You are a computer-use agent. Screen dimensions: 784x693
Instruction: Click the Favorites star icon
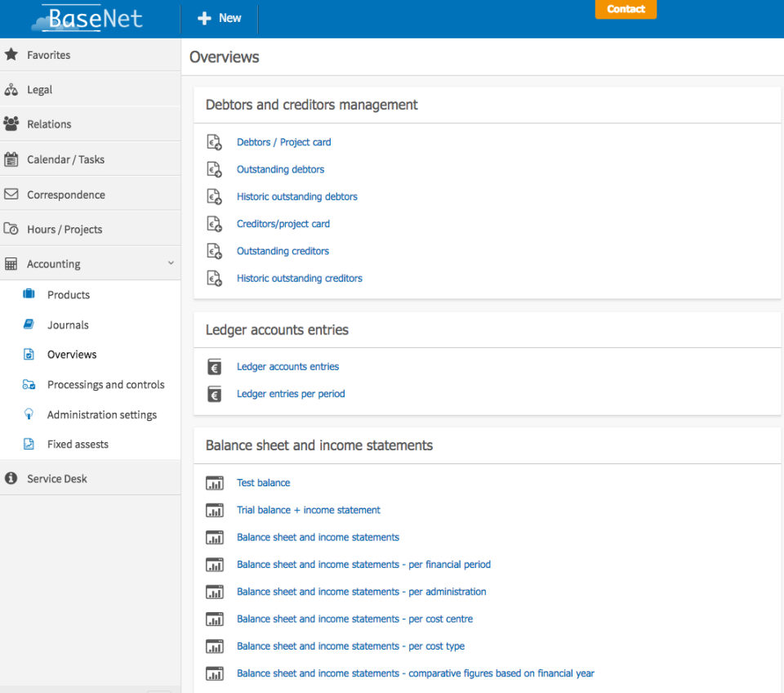(11, 55)
